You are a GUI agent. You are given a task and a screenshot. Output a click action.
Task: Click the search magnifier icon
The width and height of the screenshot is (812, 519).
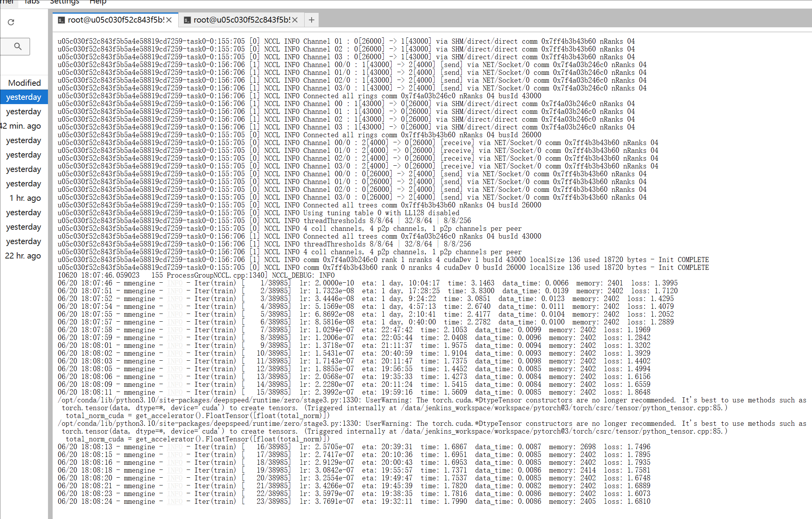18,46
